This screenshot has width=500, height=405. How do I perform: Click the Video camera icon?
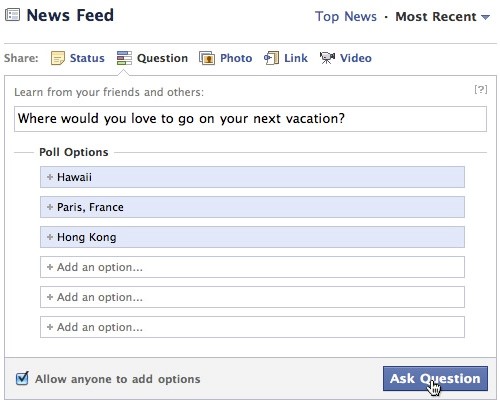pyautogui.click(x=327, y=58)
